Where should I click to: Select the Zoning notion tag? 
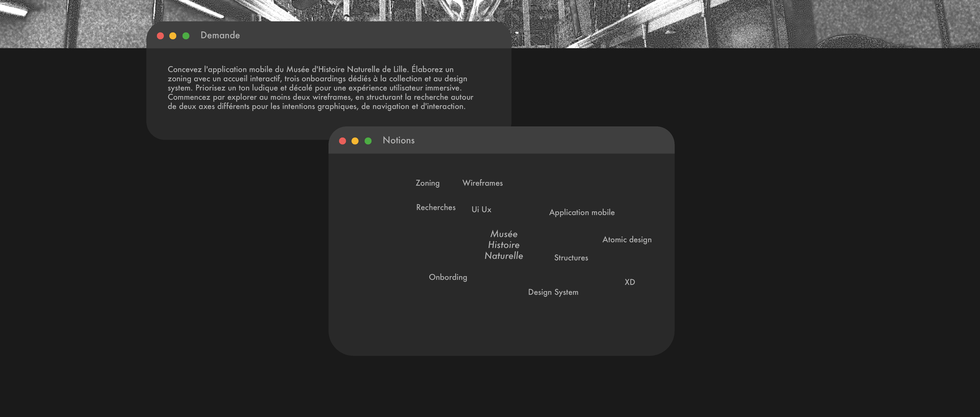click(x=427, y=183)
